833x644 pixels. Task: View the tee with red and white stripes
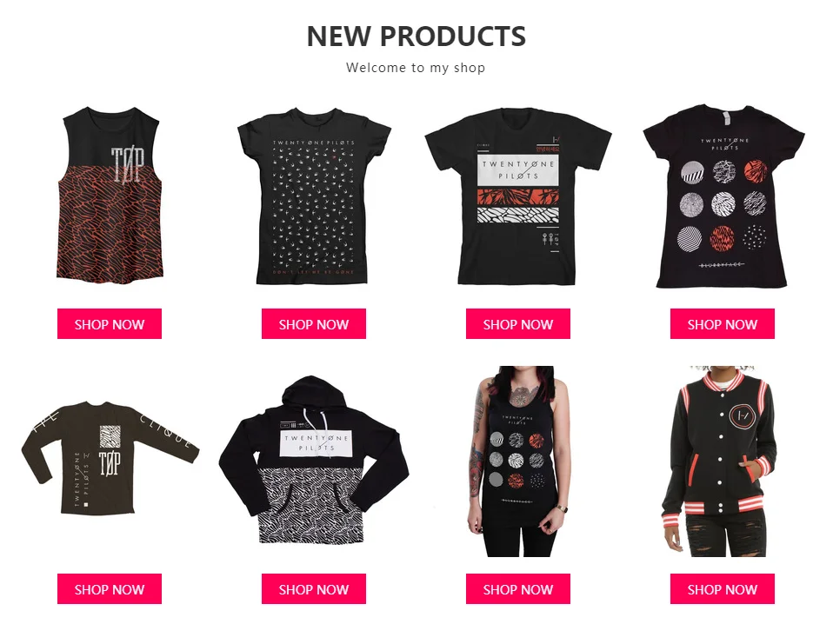518,196
